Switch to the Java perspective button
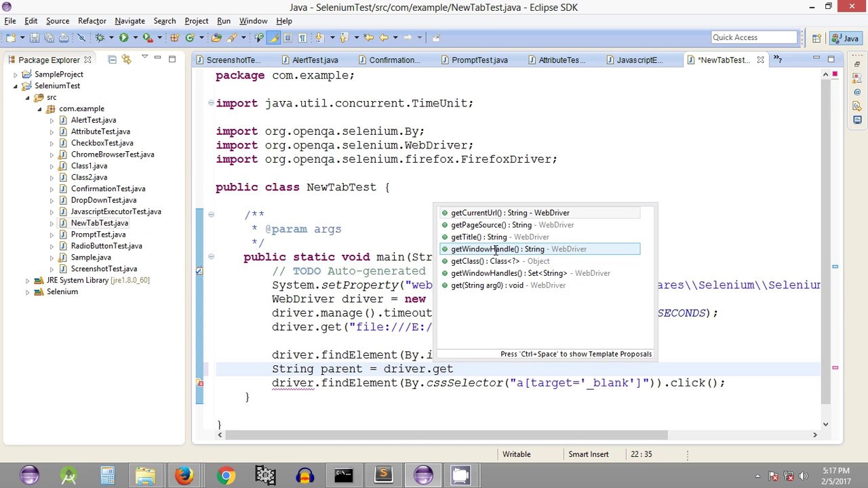The width and height of the screenshot is (868, 488). [x=845, y=38]
